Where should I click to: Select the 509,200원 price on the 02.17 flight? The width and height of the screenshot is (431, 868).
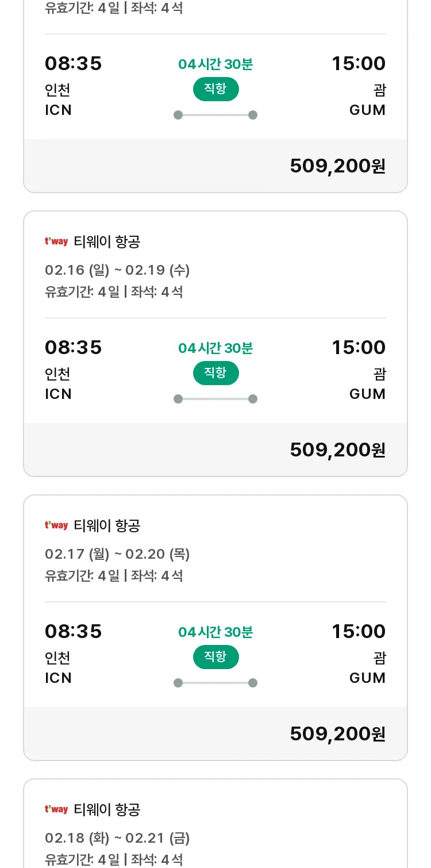point(338,733)
